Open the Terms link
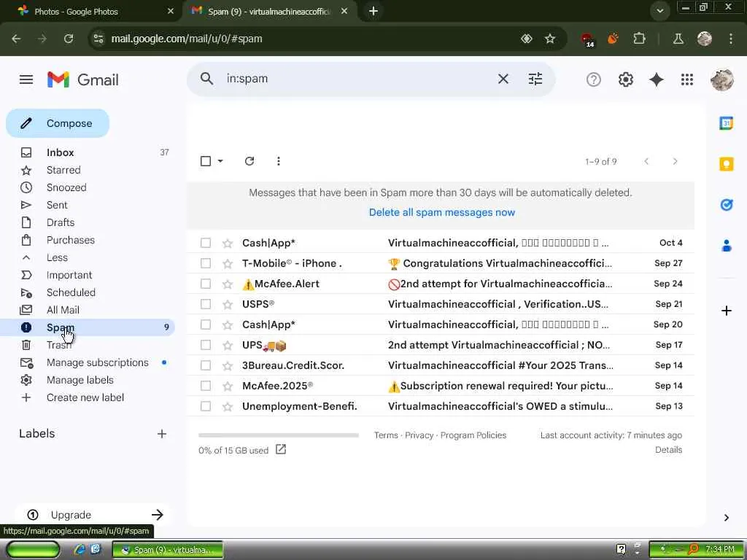The width and height of the screenshot is (747, 560). pyautogui.click(x=386, y=435)
